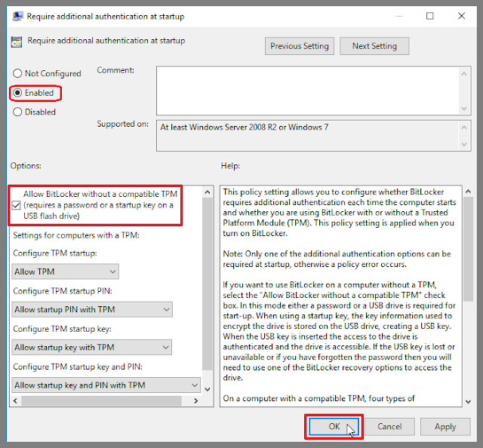Click the Next Setting button
The height and width of the screenshot is (448, 483).
pyautogui.click(x=374, y=46)
